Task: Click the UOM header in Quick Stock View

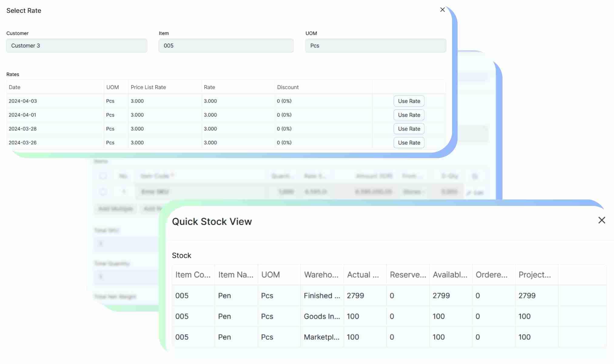Action: [270, 274]
